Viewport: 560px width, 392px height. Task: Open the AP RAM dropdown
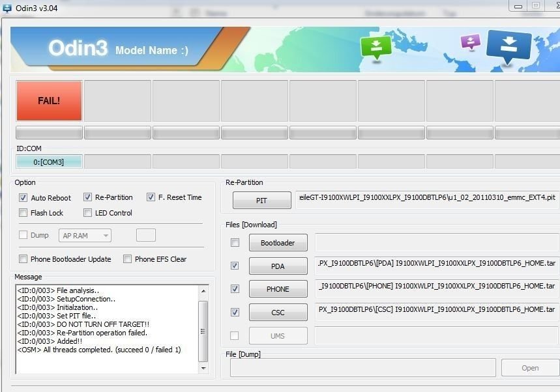85,236
